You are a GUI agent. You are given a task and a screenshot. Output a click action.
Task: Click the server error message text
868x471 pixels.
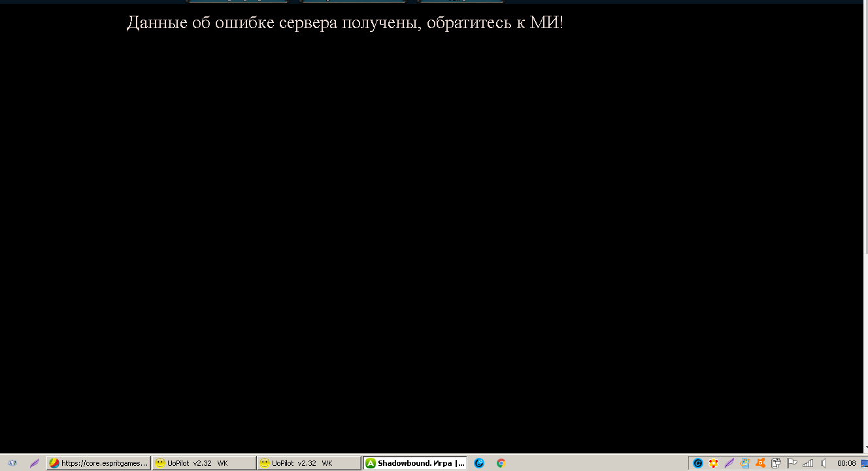pos(344,23)
